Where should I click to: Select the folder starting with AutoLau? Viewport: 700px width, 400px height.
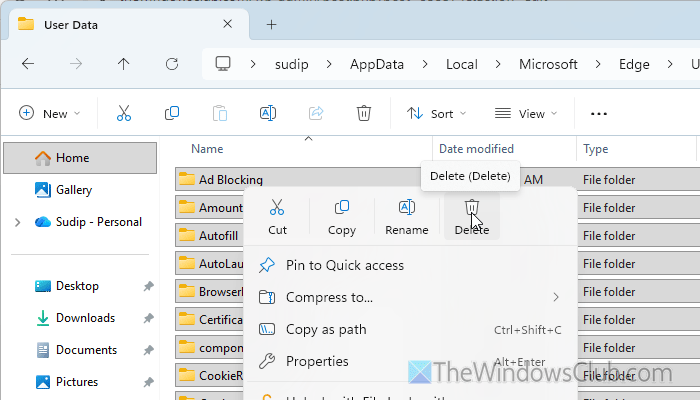tap(209, 263)
